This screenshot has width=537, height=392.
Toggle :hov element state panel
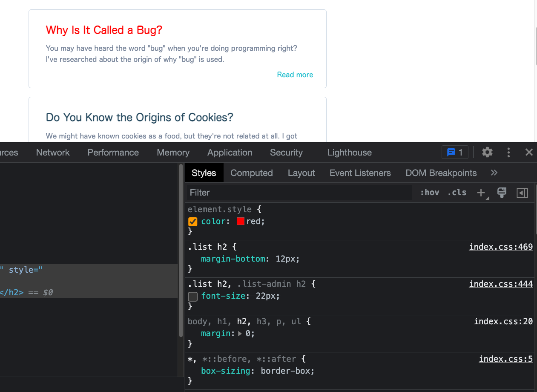(429, 193)
